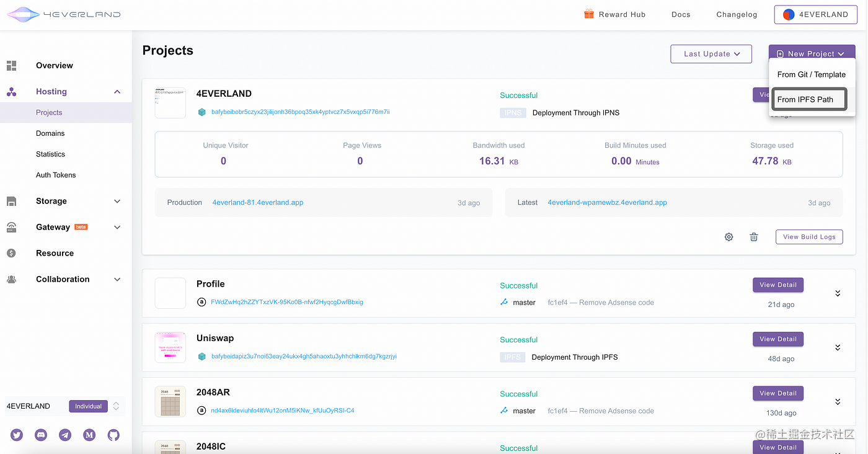The image size is (868, 454).
Task: Click the Collaboration people icon
Action: coord(11,279)
